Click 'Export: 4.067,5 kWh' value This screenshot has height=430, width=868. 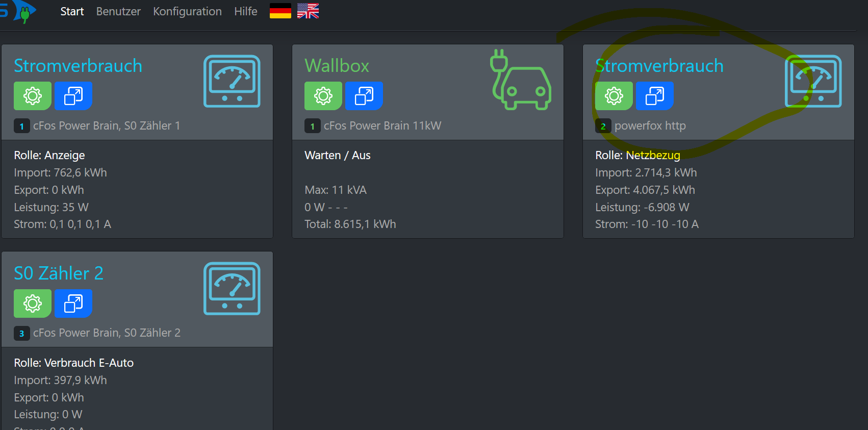tap(645, 190)
